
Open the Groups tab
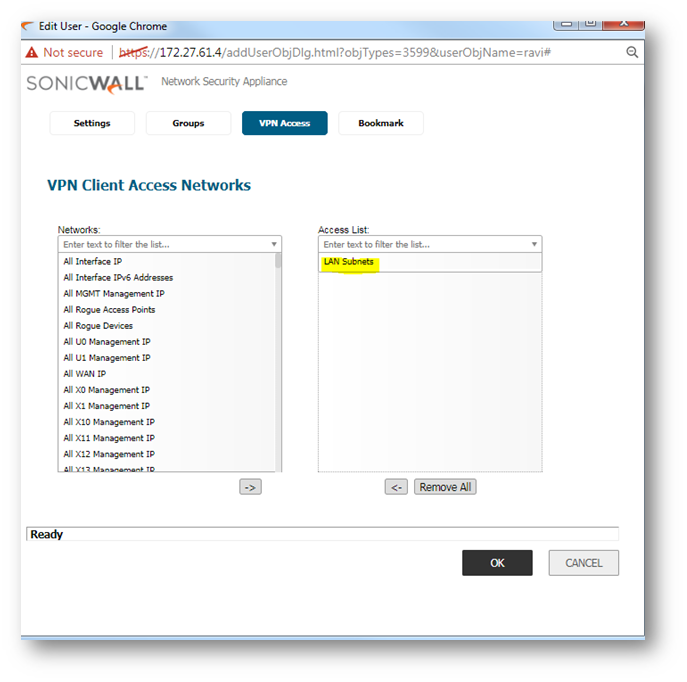pyautogui.click(x=188, y=123)
